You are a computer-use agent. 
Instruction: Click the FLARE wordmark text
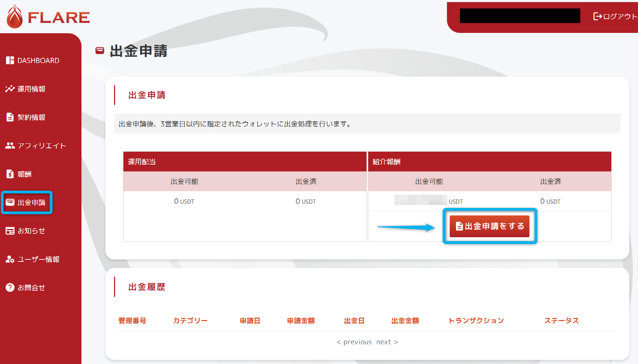(59, 18)
